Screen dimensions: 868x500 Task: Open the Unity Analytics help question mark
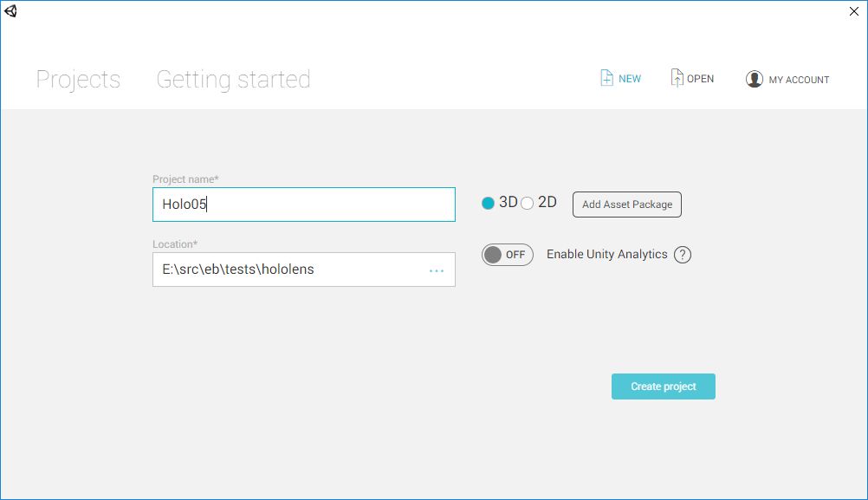[x=683, y=255]
